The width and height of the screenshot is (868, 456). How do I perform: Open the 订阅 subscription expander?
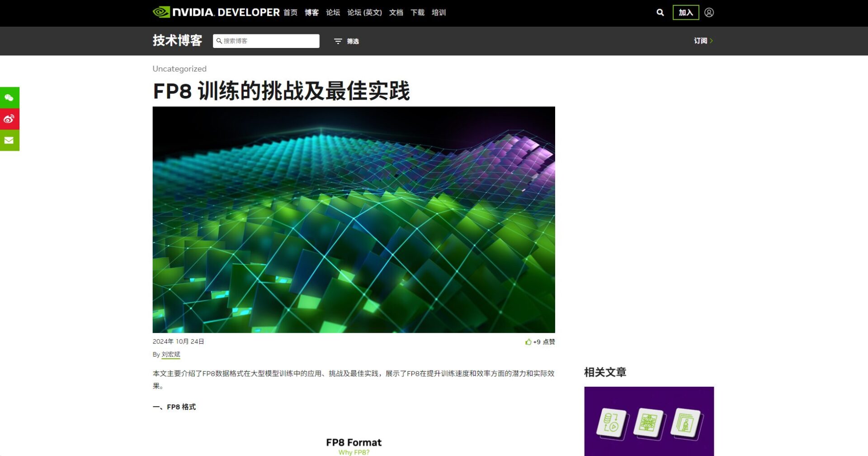(702, 41)
